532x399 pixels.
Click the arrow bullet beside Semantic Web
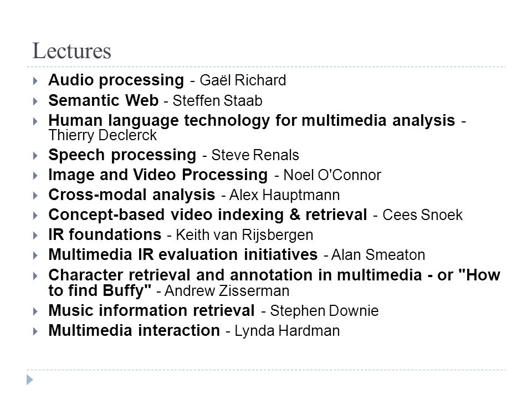[x=35, y=101]
